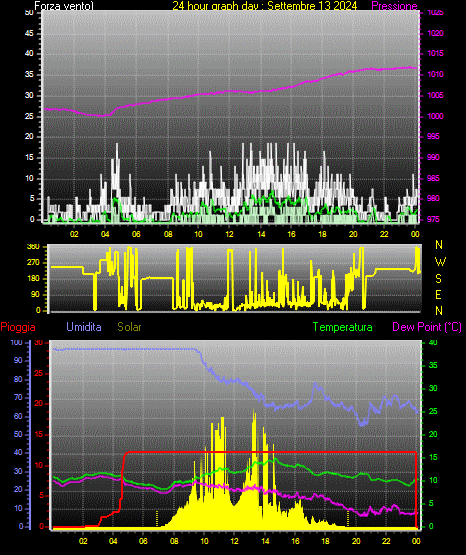Click pressure axis value 1000

[435, 116]
